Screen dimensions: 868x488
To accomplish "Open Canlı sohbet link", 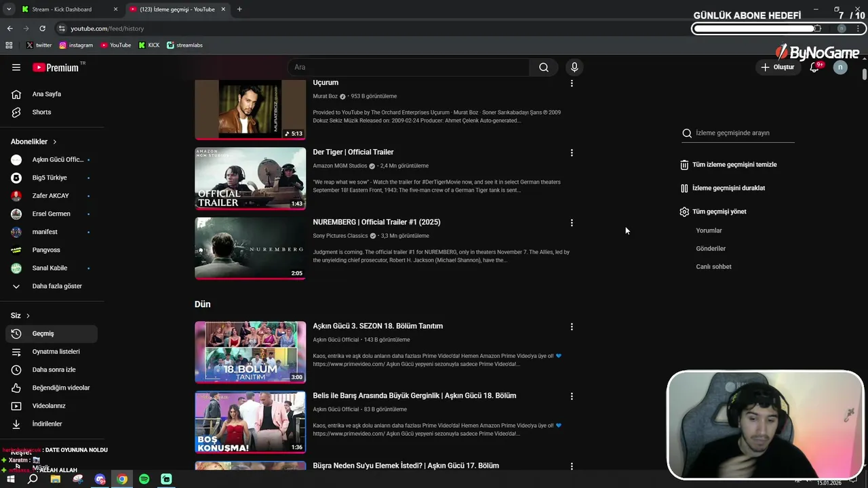I will click(713, 267).
